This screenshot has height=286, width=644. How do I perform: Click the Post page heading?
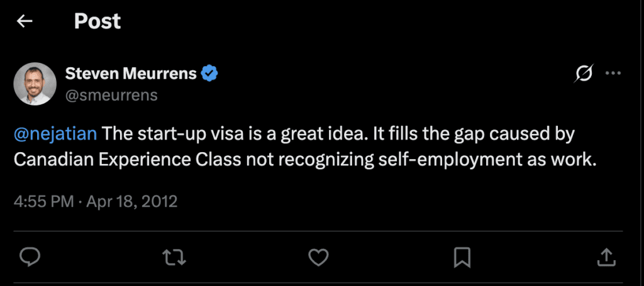click(97, 21)
